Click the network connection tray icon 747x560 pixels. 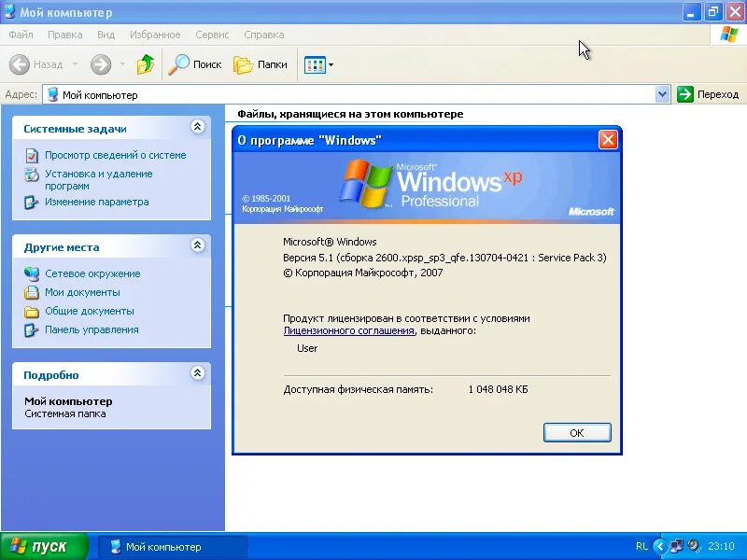point(676,546)
